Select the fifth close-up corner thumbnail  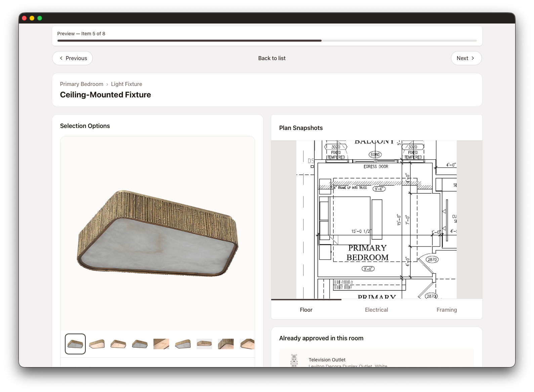tap(161, 344)
